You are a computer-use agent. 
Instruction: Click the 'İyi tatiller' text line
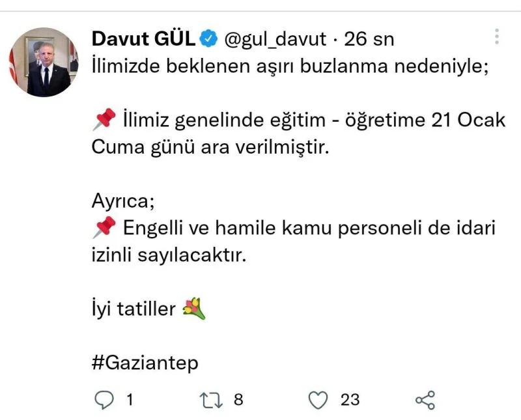point(134,309)
